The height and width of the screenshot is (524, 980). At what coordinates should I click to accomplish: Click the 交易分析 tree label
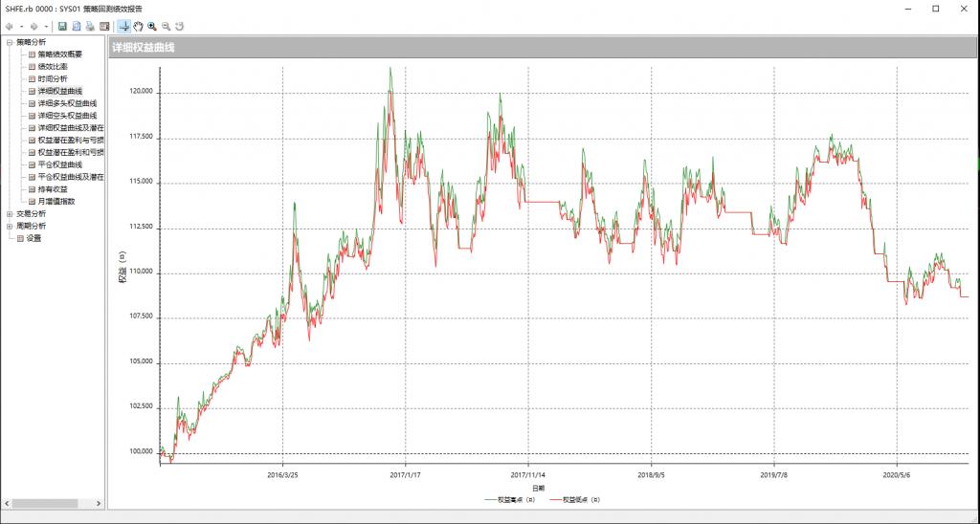31,214
